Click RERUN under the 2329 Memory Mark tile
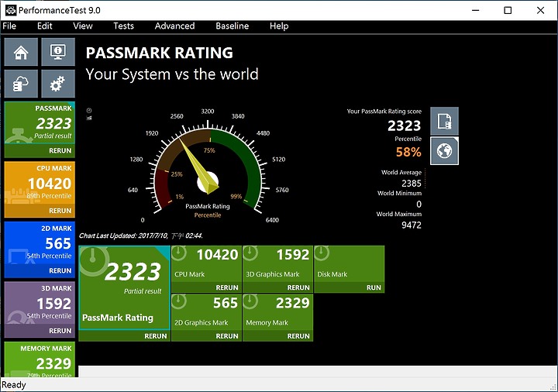The height and width of the screenshot is (392, 558). [x=298, y=336]
